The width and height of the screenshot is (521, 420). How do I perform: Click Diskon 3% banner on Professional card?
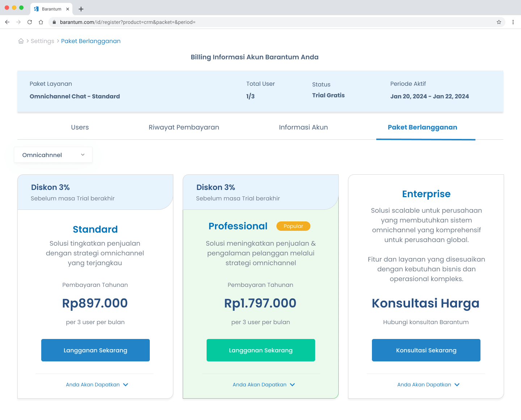point(260,192)
